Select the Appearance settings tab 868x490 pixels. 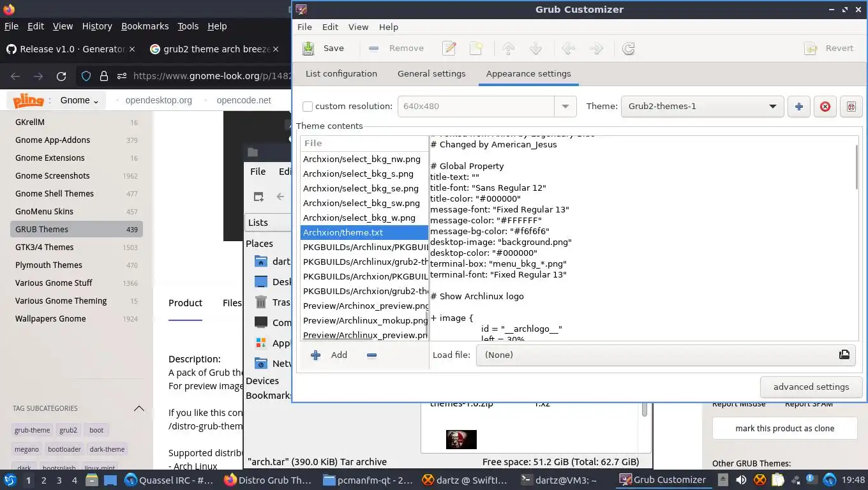[528, 73]
